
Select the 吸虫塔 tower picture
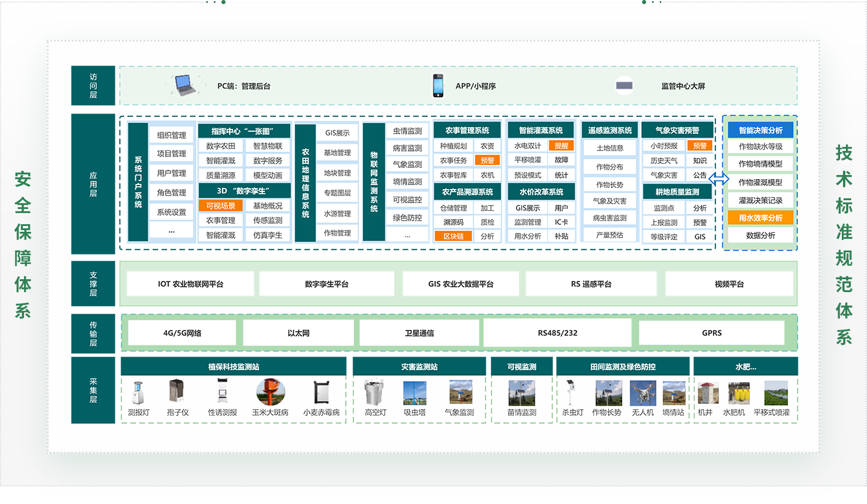[415, 393]
